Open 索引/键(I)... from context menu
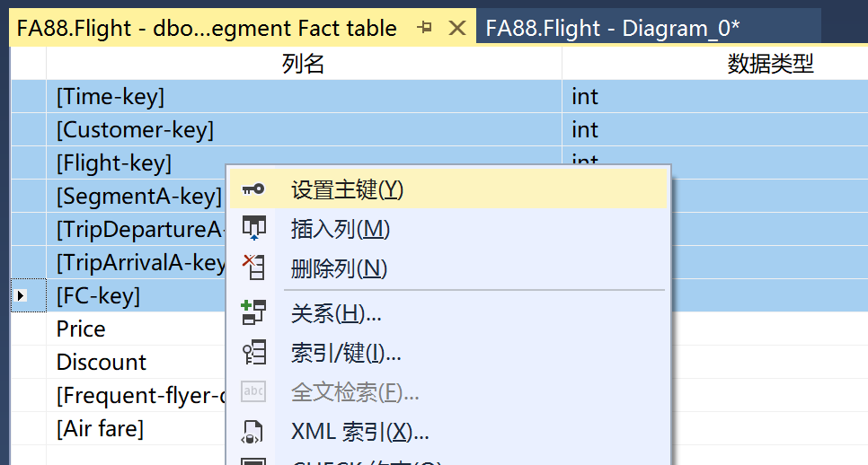Image resolution: width=868 pixels, height=465 pixels. click(448, 353)
